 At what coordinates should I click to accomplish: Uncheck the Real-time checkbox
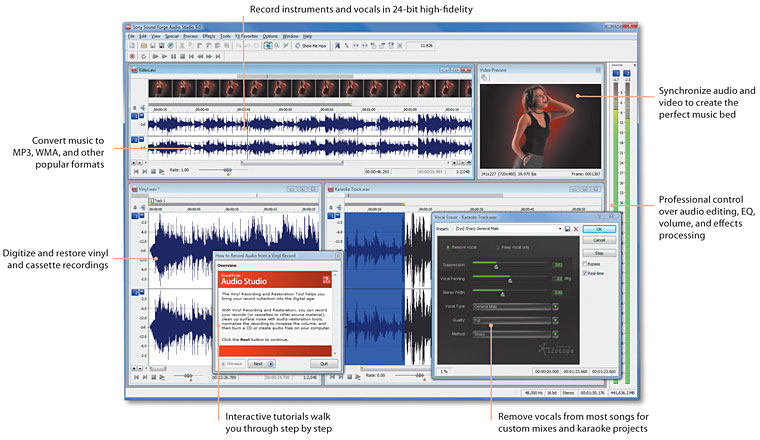coord(585,273)
